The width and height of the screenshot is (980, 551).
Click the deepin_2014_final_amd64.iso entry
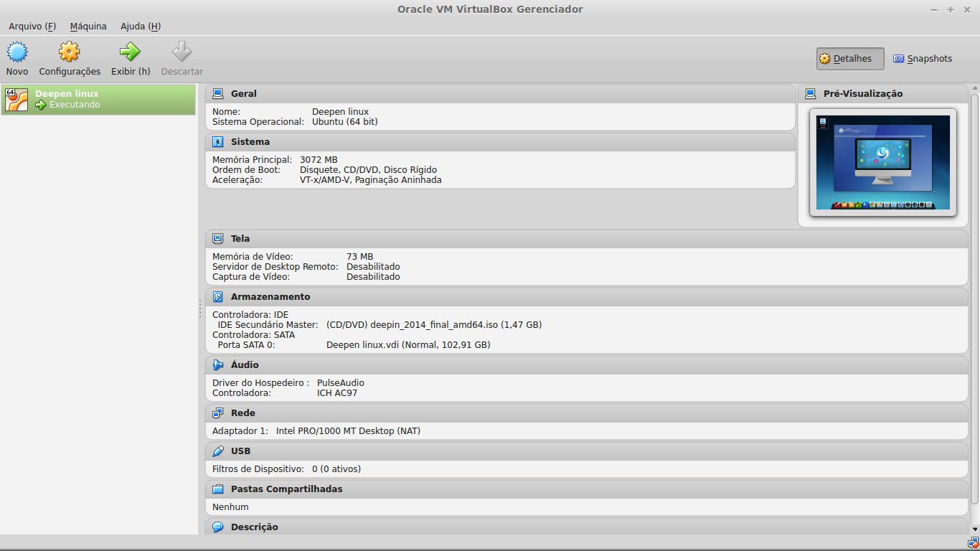(x=434, y=325)
